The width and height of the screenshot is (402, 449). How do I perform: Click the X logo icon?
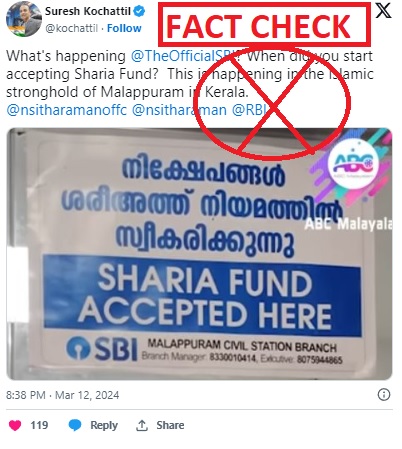point(383,10)
